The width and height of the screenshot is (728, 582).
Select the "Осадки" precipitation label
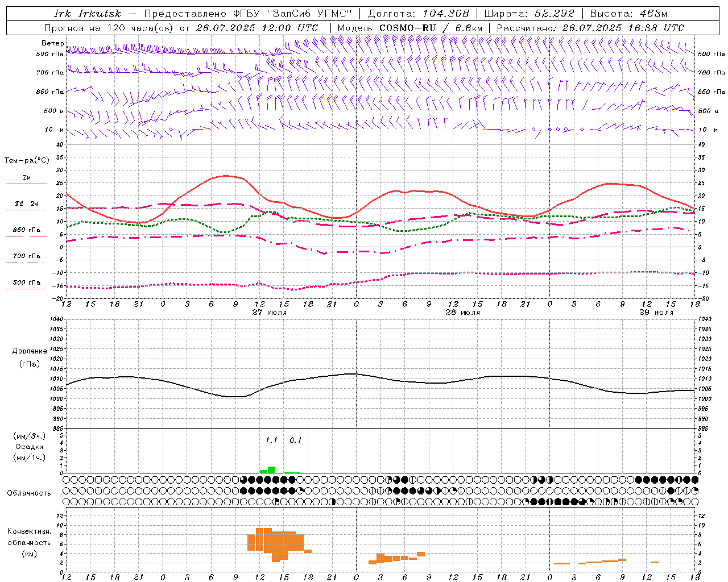tap(29, 447)
